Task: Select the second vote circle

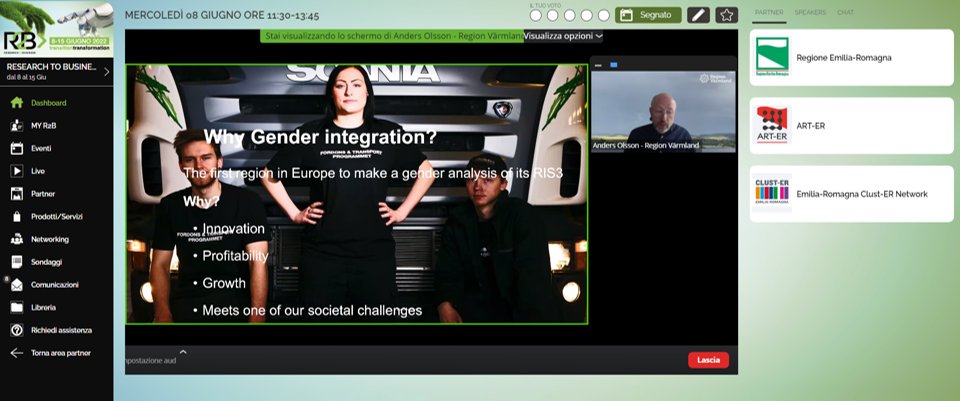Action: click(x=553, y=15)
